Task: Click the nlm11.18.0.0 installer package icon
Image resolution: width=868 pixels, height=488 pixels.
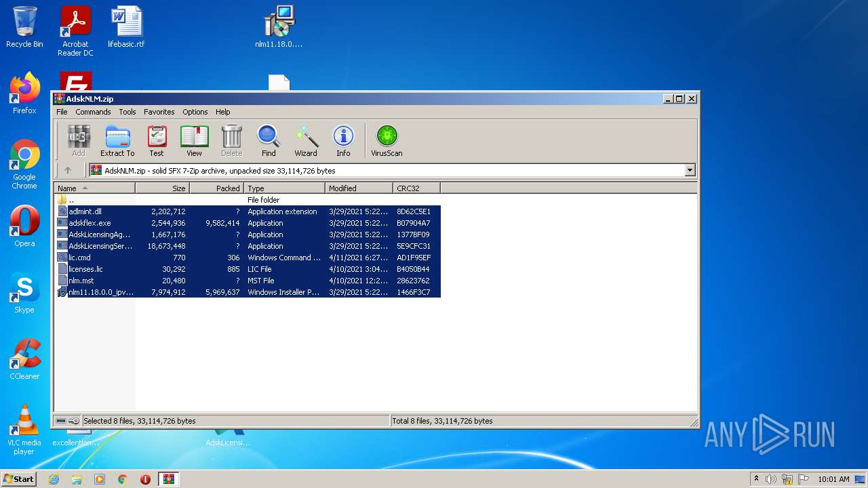Action: click(62, 292)
